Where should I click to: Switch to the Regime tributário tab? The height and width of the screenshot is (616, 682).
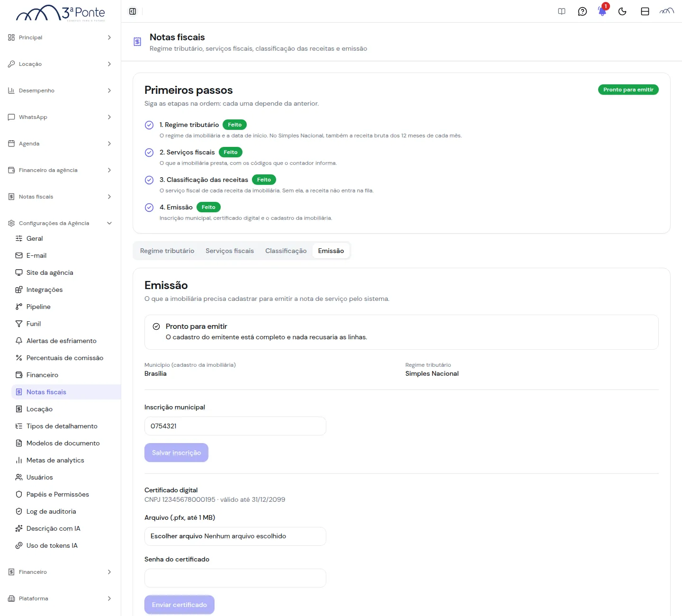tap(167, 251)
